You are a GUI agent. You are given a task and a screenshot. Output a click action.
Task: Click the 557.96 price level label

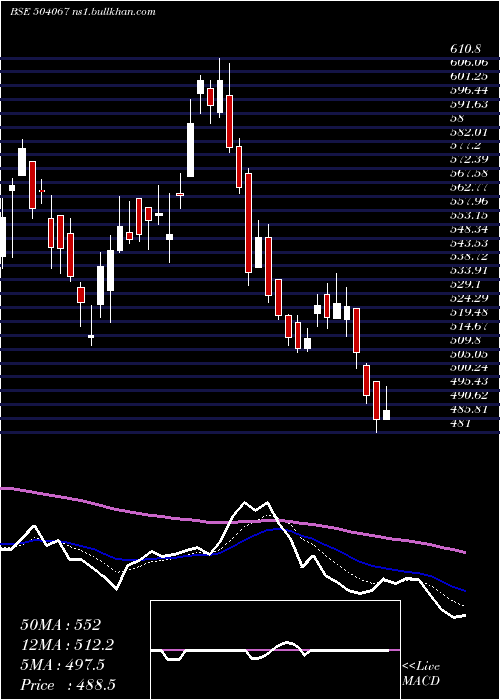(x=469, y=201)
